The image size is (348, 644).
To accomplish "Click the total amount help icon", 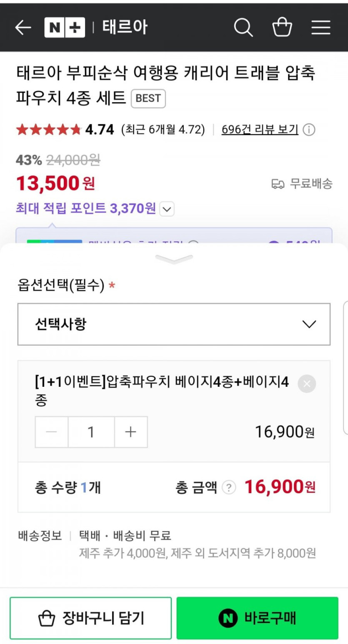I will coord(228,487).
